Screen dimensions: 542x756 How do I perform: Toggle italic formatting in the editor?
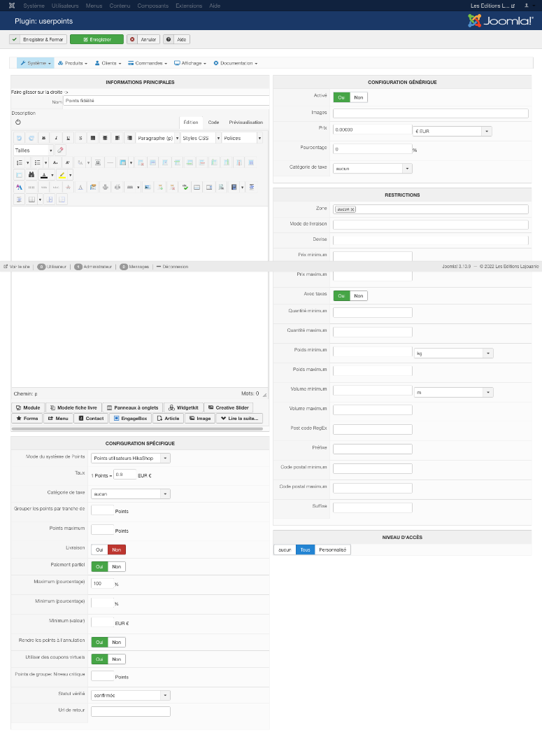56,138
